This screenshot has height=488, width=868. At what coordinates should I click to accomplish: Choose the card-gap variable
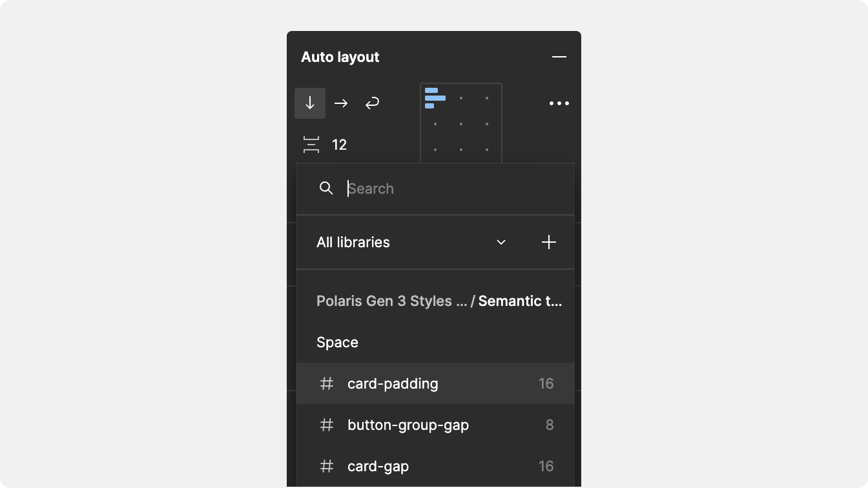click(435, 466)
